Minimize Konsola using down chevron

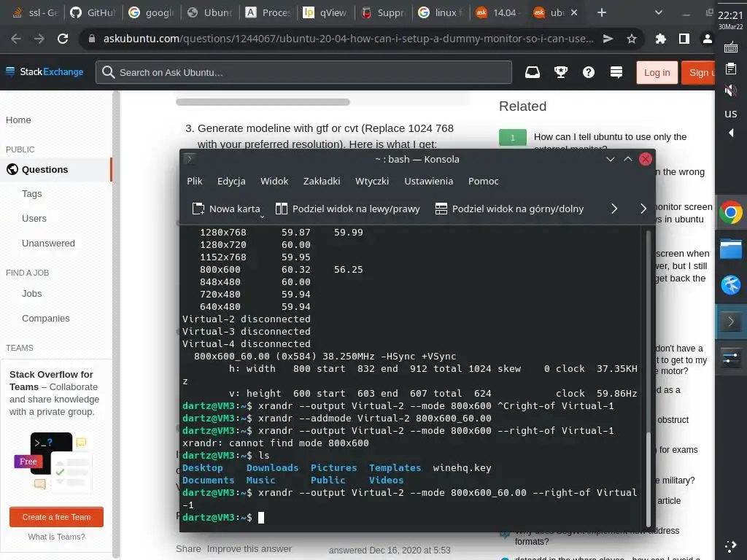[x=611, y=159]
